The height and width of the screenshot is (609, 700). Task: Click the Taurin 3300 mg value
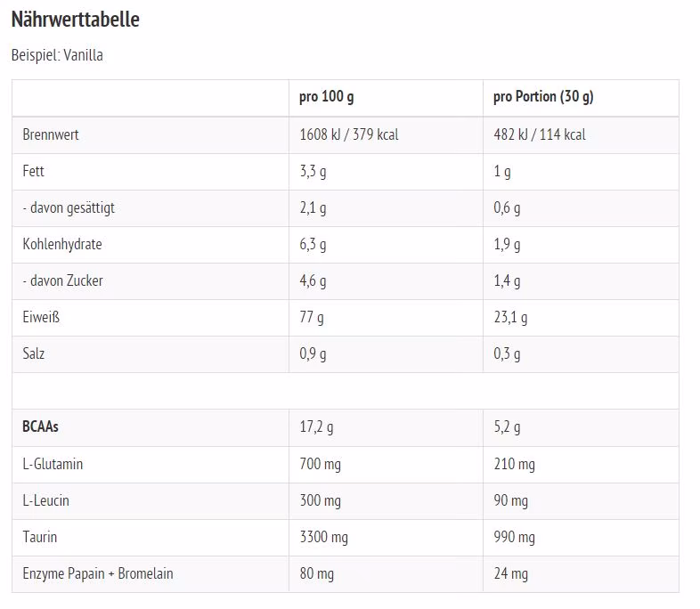click(323, 537)
